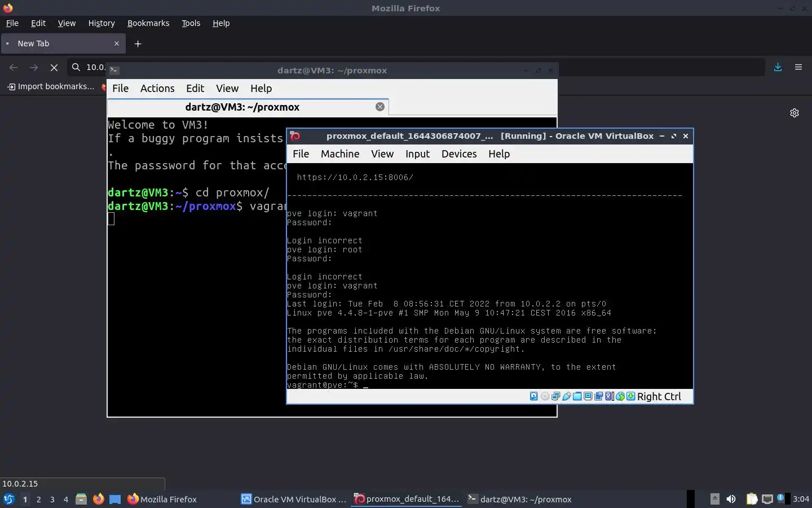Open a new Firefox tab with plus button
Screen dimensions: 812x508
click(x=138, y=43)
